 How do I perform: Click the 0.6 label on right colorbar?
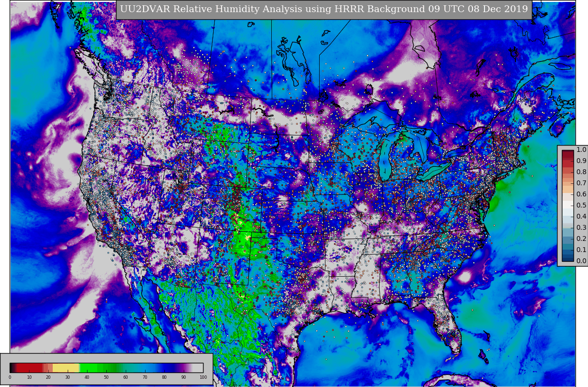point(581,194)
